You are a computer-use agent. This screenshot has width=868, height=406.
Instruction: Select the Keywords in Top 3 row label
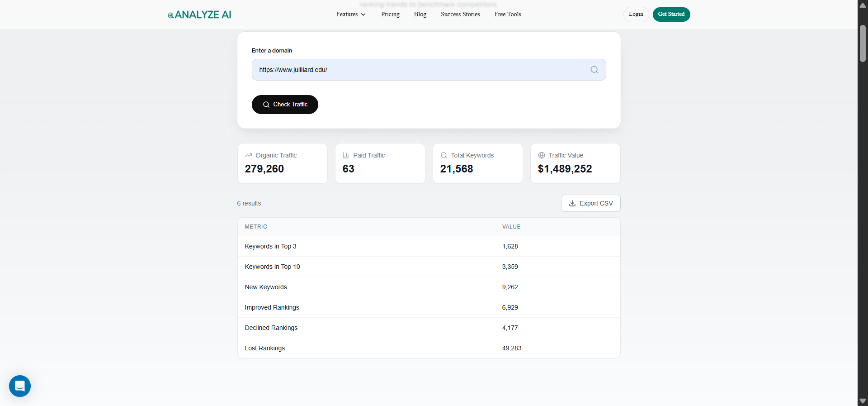[x=270, y=246]
